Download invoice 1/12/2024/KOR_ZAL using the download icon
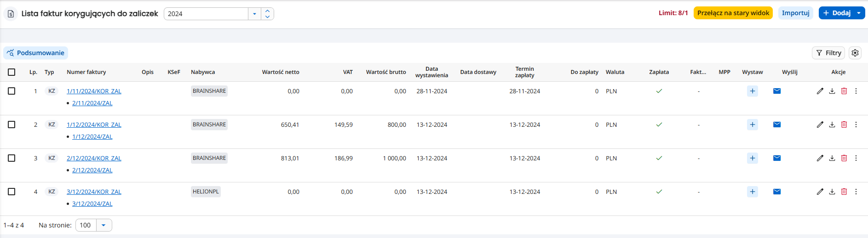This screenshot has height=238, width=868. click(x=832, y=125)
